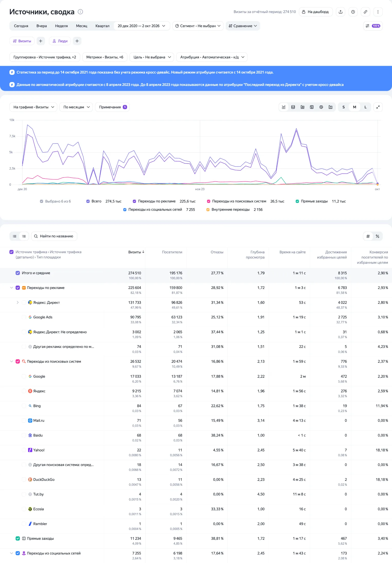The height and width of the screenshot is (563, 392).
Task: Click the Люди metric group button
Action: click(x=60, y=41)
